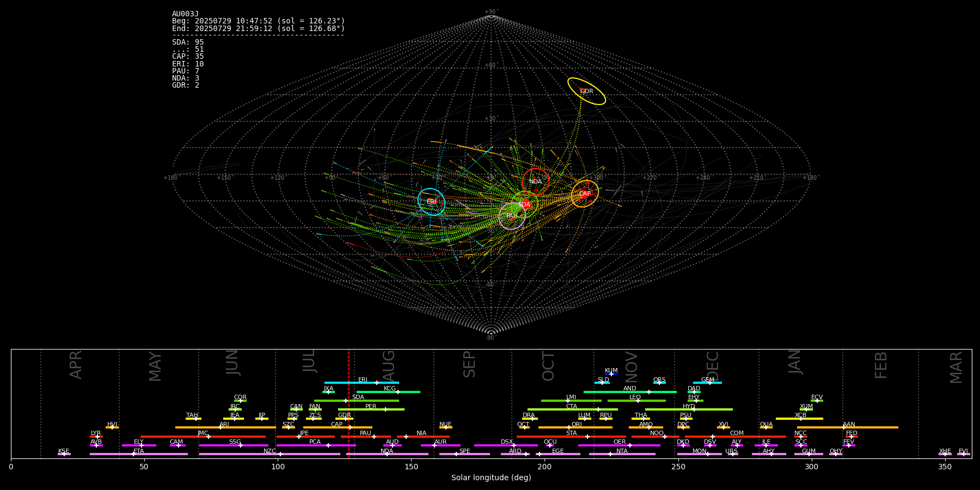The width and height of the screenshot is (980, 490).
Task: Click the AAN activity bar in timeline
Action: tap(848, 427)
